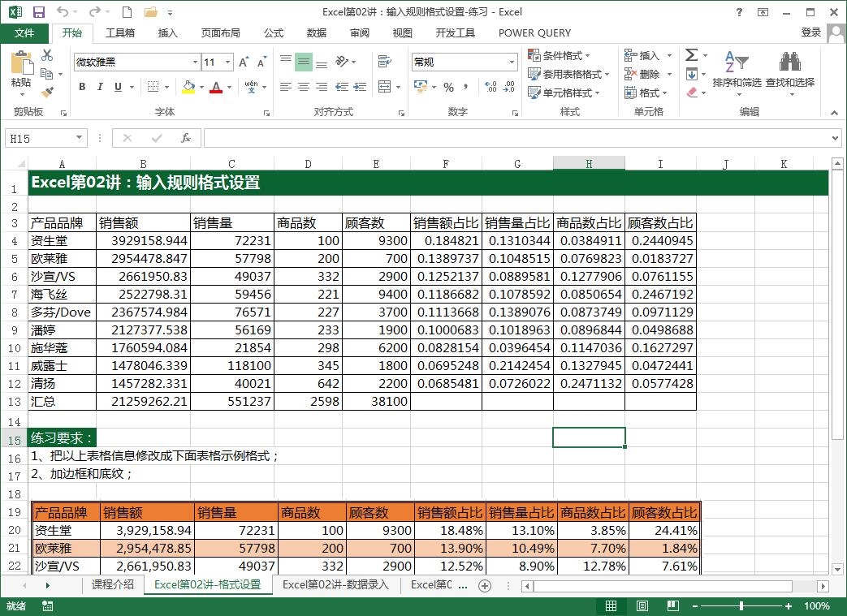The height and width of the screenshot is (616, 847).
Task: Toggle Bold formatting
Action: [x=82, y=87]
